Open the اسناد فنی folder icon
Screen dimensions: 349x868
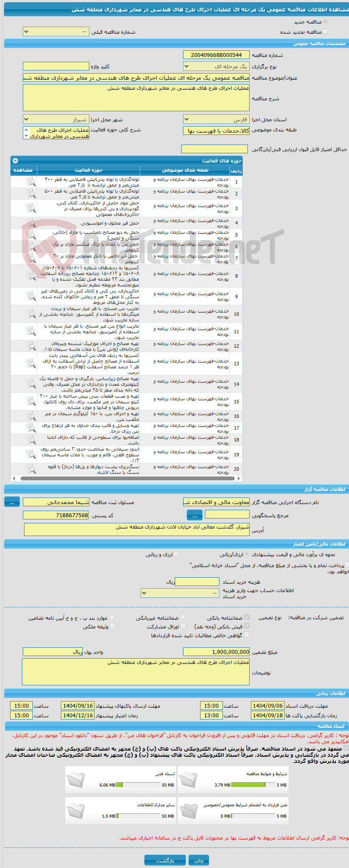[x=76, y=780]
